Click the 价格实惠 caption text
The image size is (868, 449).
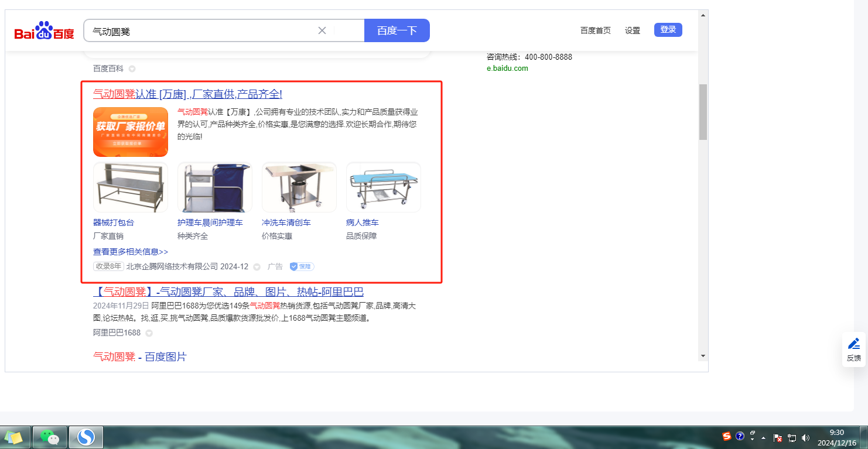tap(277, 236)
